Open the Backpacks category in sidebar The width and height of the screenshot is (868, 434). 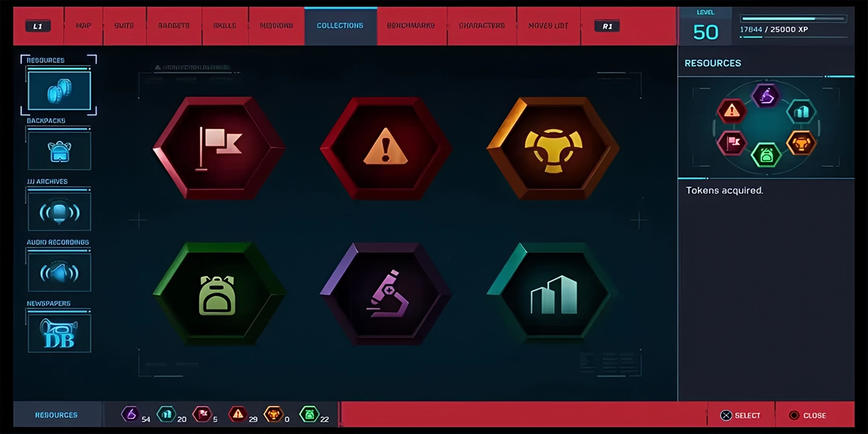click(x=59, y=150)
